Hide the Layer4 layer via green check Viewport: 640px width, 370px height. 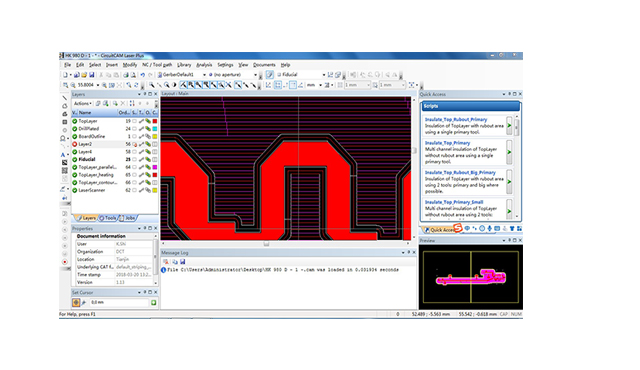coord(75,152)
